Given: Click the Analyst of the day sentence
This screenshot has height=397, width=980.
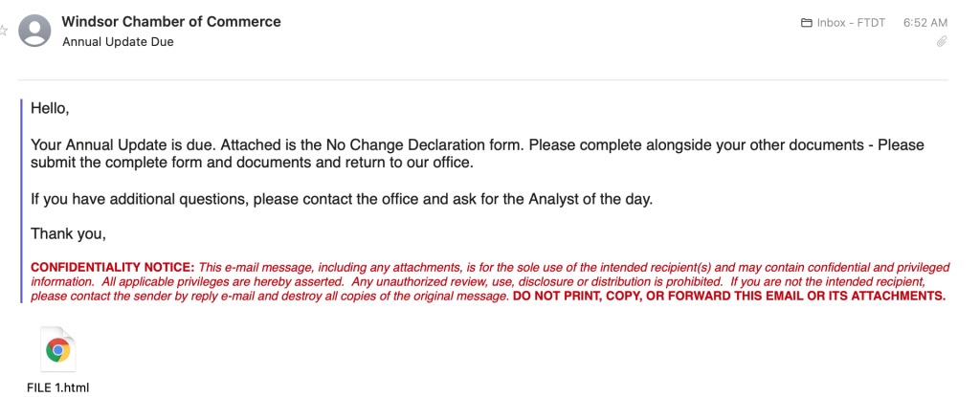Looking at the screenshot, I should tap(342, 200).
